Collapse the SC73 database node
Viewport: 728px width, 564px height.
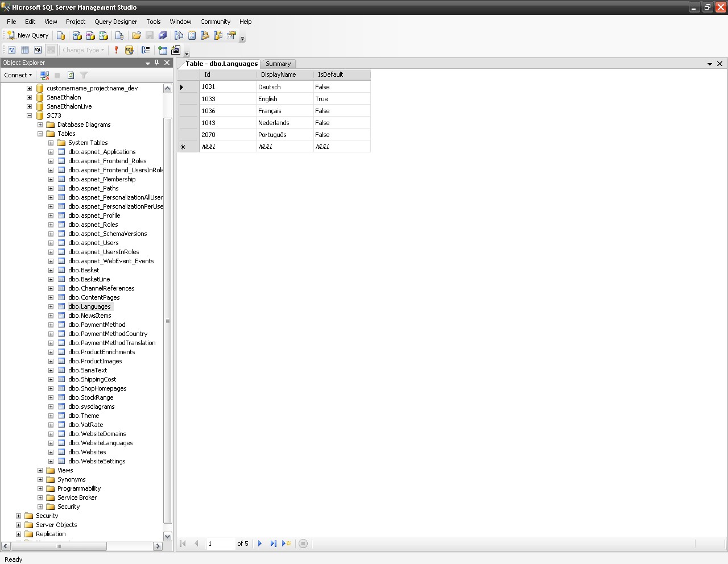coord(29,115)
